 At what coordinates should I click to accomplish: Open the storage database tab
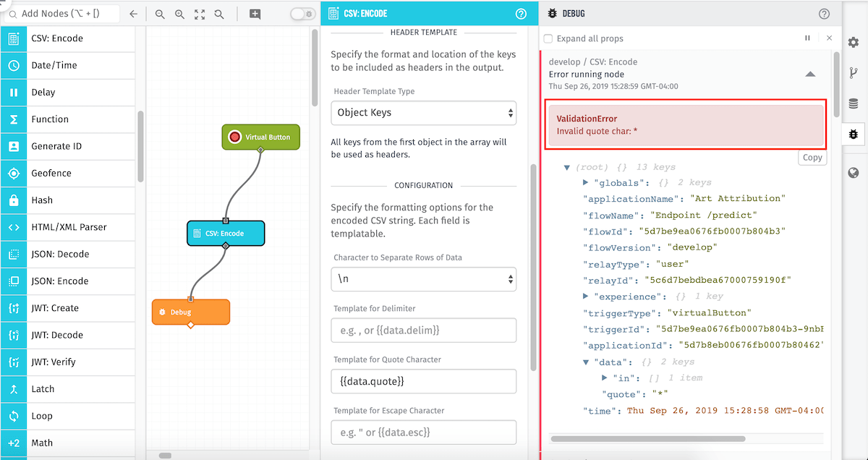pyautogui.click(x=854, y=103)
